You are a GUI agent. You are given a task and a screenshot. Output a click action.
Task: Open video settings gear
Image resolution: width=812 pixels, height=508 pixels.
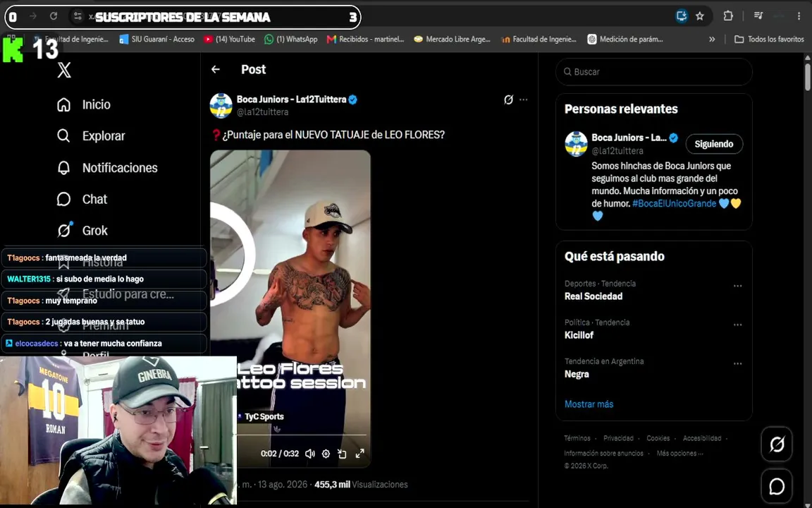coord(326,454)
